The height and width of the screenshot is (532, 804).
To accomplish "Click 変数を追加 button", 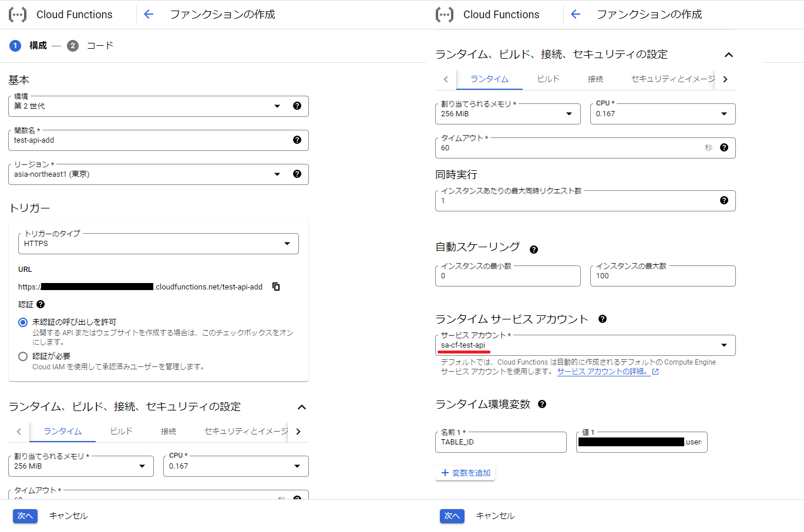I will tap(465, 473).
